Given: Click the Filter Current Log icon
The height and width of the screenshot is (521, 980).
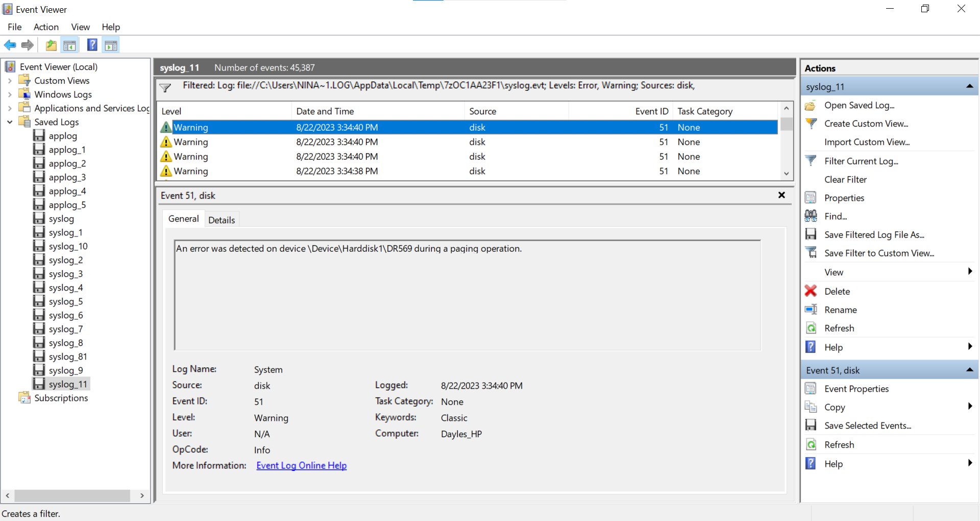Looking at the screenshot, I should pos(811,160).
